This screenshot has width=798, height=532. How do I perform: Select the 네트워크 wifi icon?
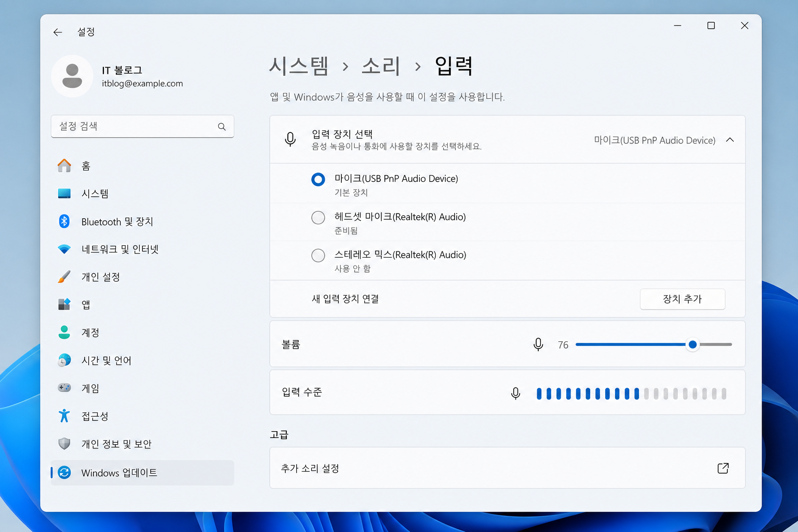[x=64, y=249]
